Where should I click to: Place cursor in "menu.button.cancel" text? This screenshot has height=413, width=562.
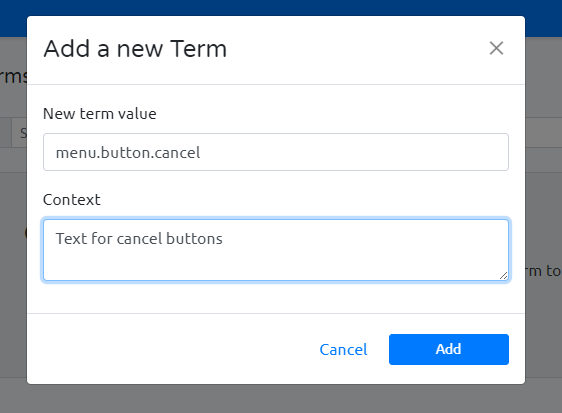pos(128,153)
